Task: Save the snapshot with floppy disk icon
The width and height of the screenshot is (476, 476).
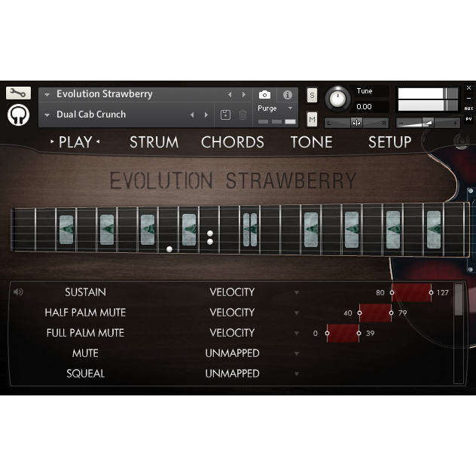Action: coord(225,115)
